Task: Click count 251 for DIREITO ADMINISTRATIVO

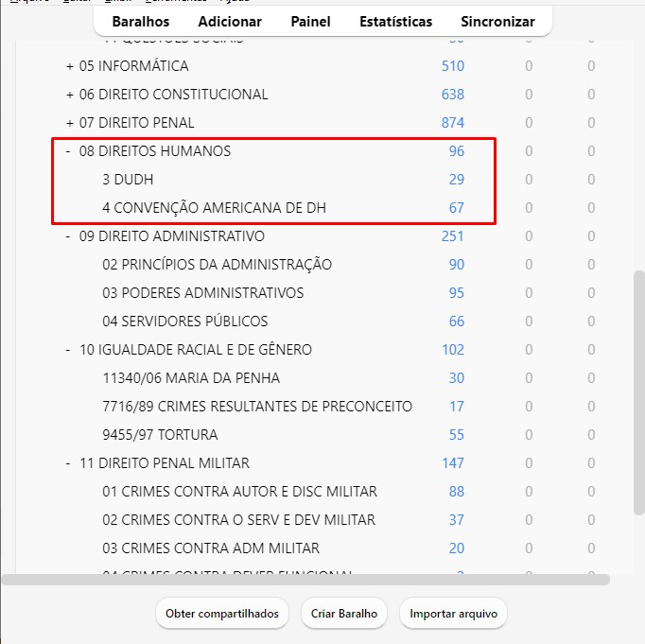Action: (452, 236)
